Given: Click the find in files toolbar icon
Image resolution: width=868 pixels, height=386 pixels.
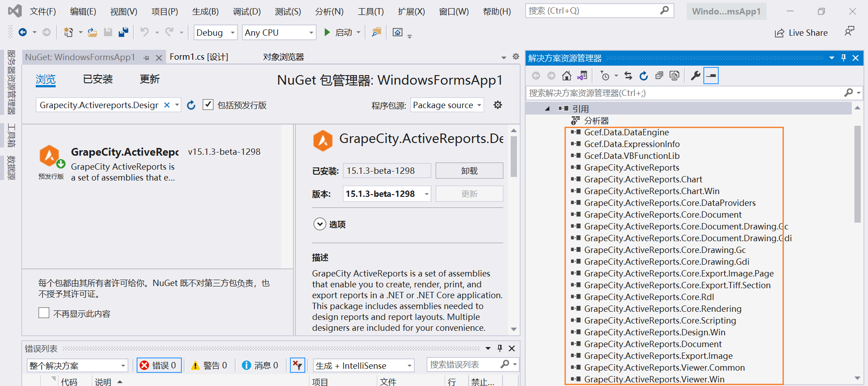Looking at the screenshot, I should coord(376,32).
